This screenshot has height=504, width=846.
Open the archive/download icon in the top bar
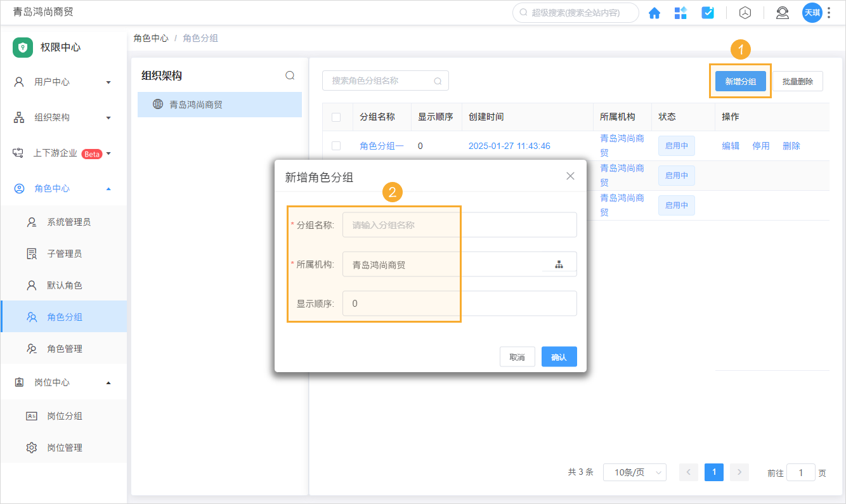click(745, 12)
